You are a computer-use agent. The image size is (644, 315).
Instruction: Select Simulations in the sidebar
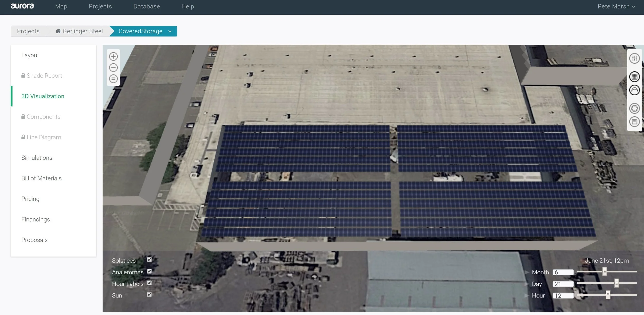point(37,158)
